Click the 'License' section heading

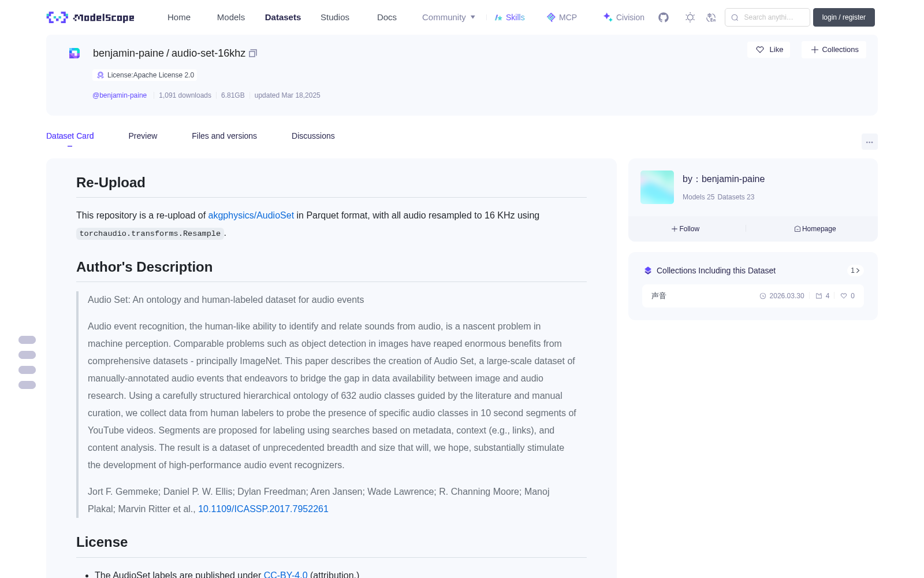coord(102,542)
